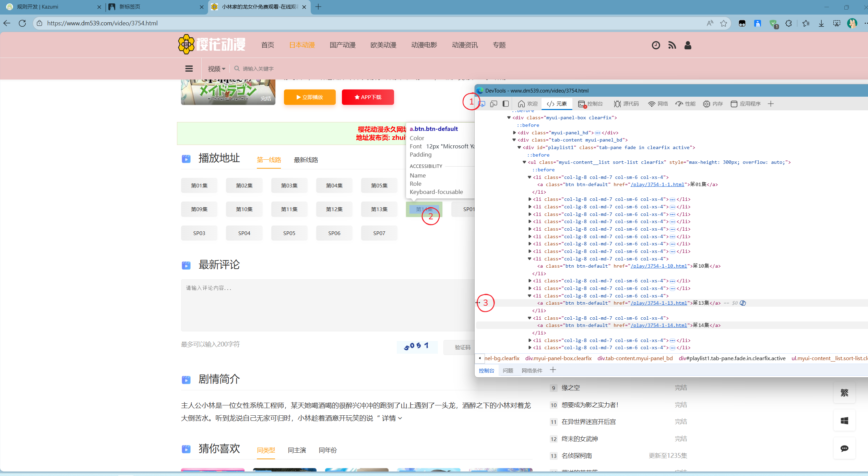Expand the myui-panel_hd div node

pyautogui.click(x=514, y=133)
